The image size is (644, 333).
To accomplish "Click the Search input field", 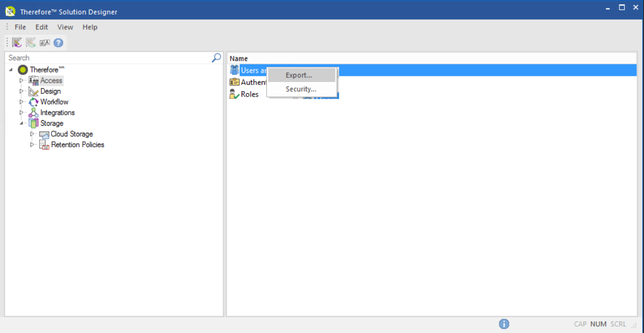I will point(108,58).
